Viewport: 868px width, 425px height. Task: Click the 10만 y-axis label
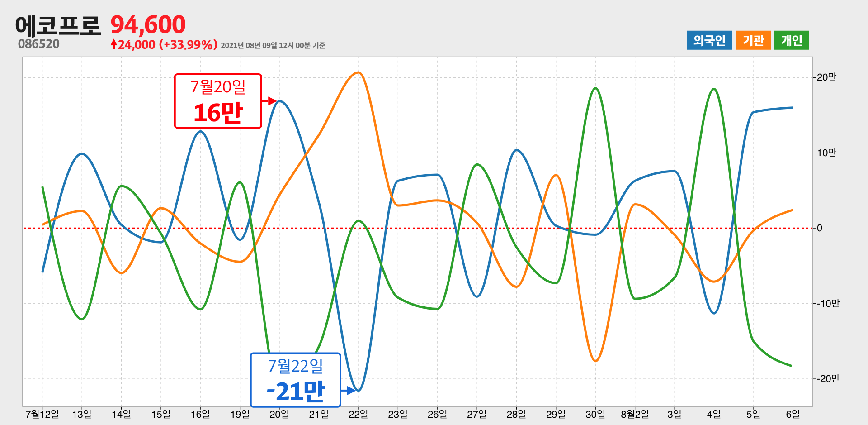coord(826,153)
